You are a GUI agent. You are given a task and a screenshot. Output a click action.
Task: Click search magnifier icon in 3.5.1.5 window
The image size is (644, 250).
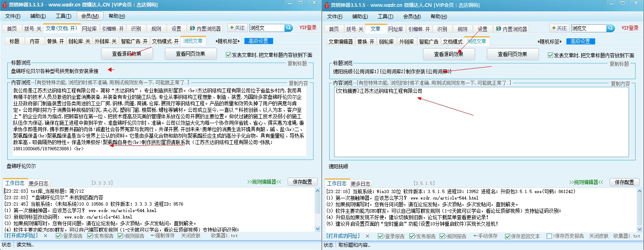(x=610, y=28)
